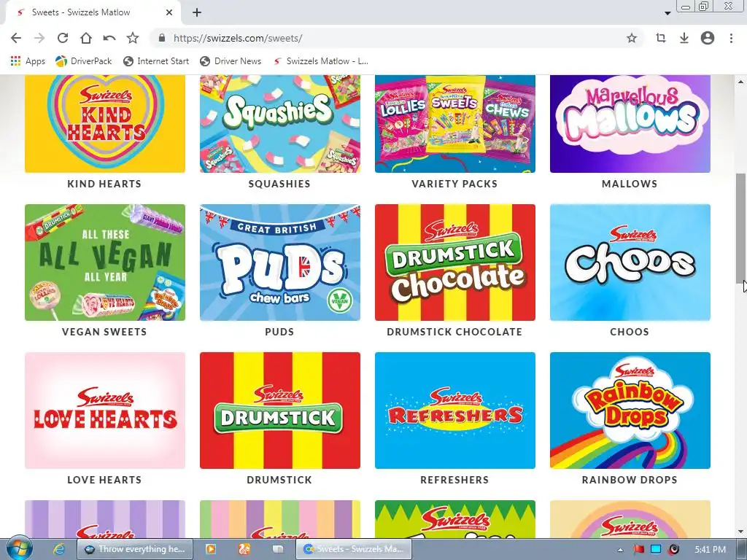
Task: Open the Swizzels Matlow bookmark
Action: (x=320, y=61)
